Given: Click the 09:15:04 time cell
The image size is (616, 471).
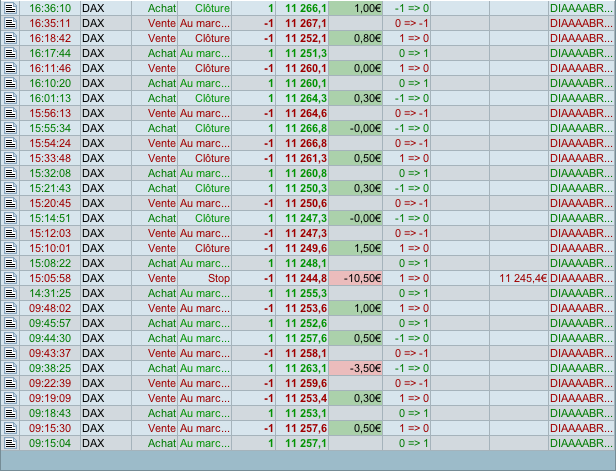Looking at the screenshot, I should coord(50,443).
